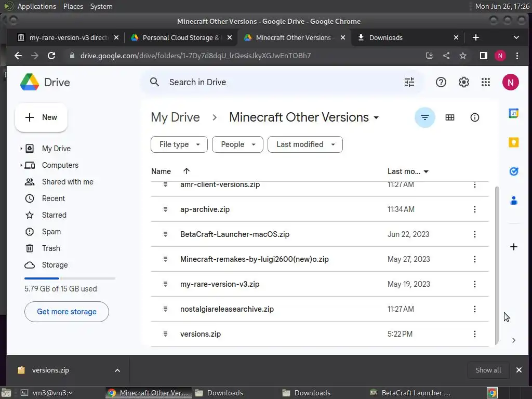The height and width of the screenshot is (399, 532).
Task: Expand the My Drive tree item
Action: click(x=21, y=149)
